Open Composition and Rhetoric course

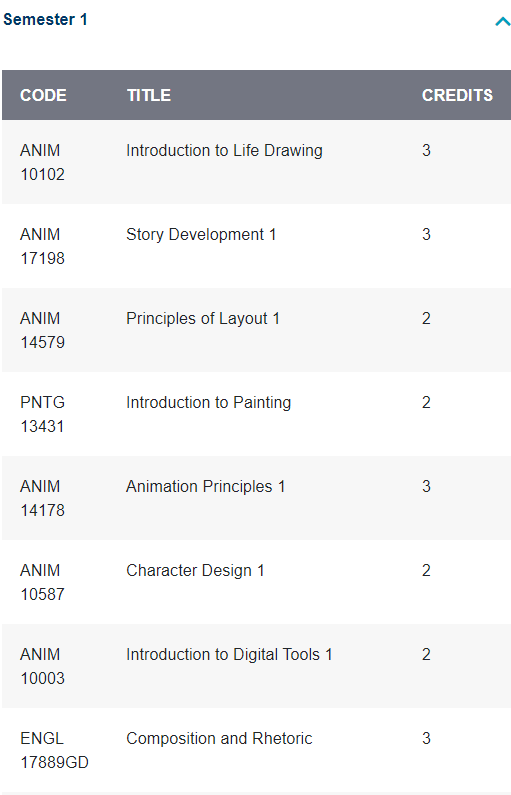[x=219, y=739]
